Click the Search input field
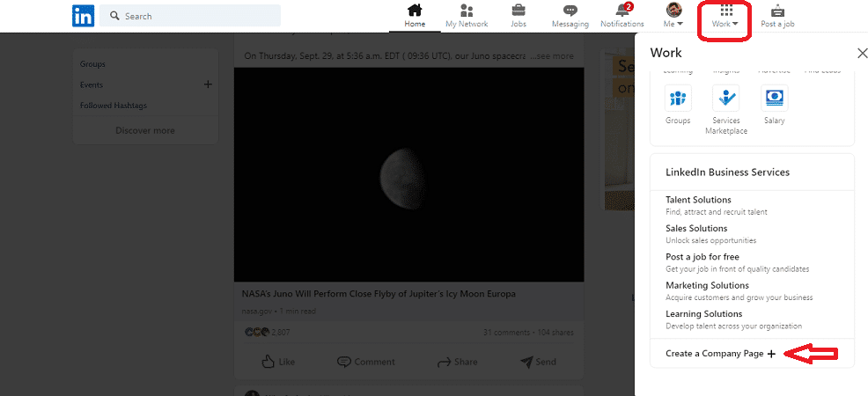The image size is (868, 396). point(190,16)
